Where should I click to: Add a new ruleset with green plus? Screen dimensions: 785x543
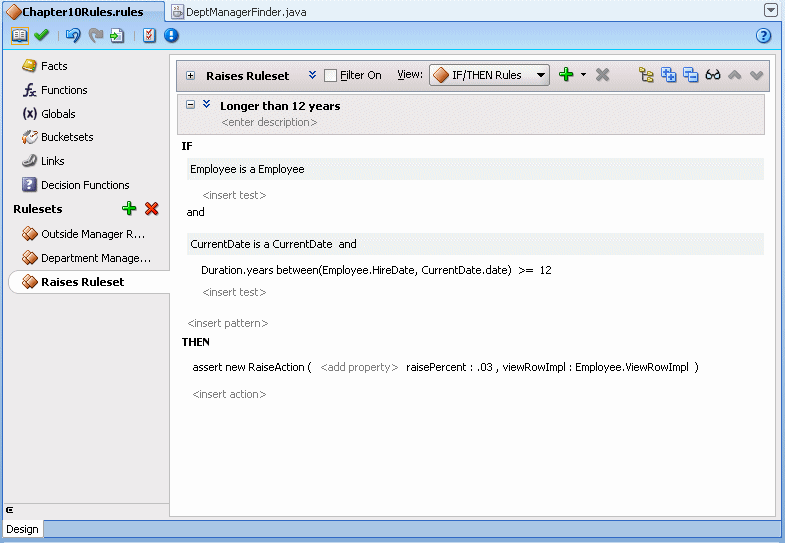coord(129,208)
